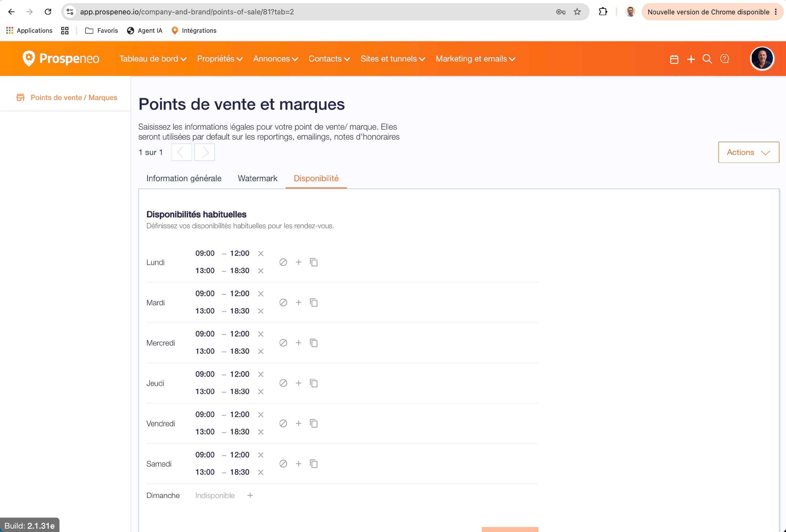
Task: Click the browser address bar URL
Action: pyautogui.click(x=187, y=12)
